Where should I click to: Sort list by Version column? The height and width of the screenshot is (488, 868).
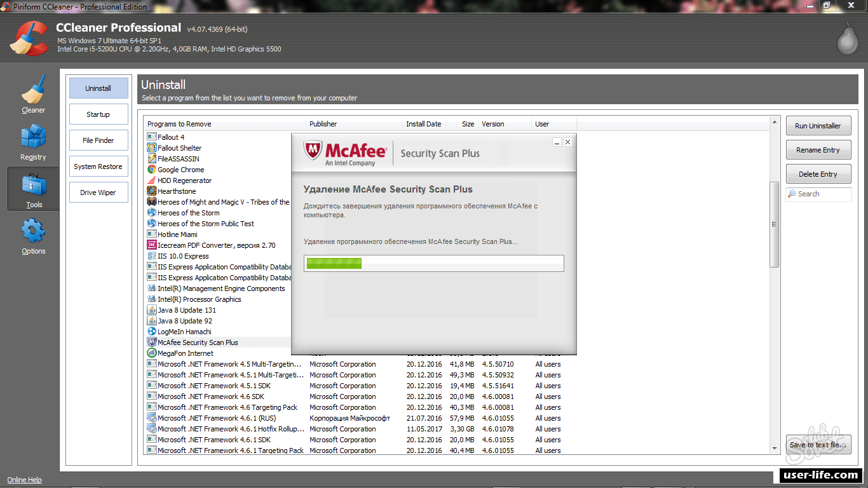[x=505, y=124]
